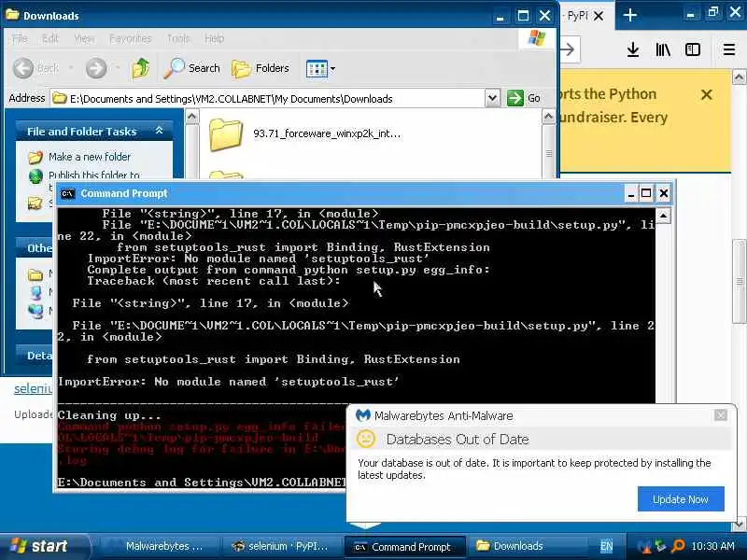Close the PyPI browser tab

pos(599,16)
